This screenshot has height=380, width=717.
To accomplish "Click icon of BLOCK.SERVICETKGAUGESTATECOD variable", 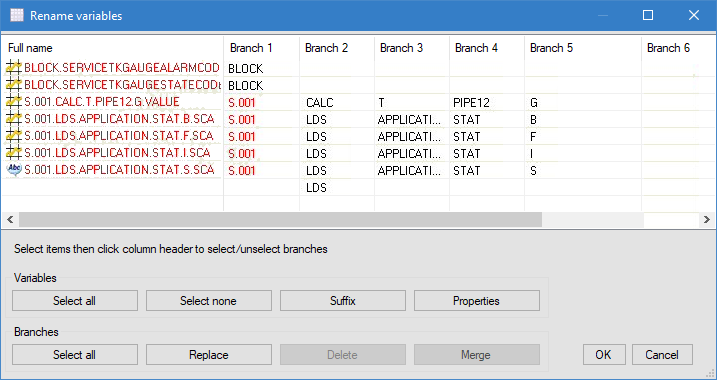I will click(x=14, y=85).
